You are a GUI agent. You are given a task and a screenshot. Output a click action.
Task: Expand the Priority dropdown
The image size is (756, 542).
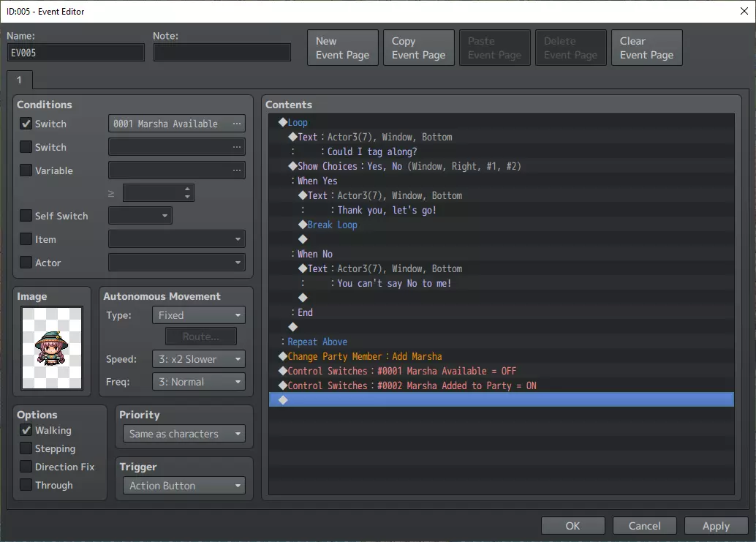pyautogui.click(x=184, y=434)
